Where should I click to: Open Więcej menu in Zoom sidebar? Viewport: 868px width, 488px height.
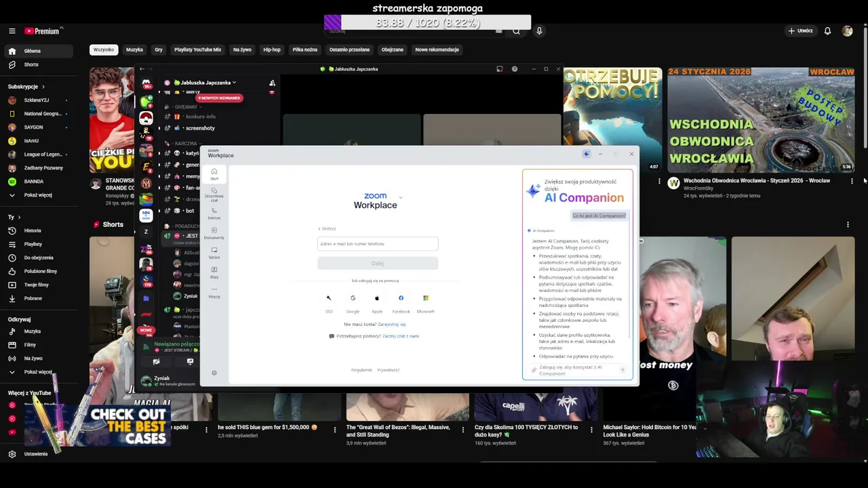coord(214,292)
